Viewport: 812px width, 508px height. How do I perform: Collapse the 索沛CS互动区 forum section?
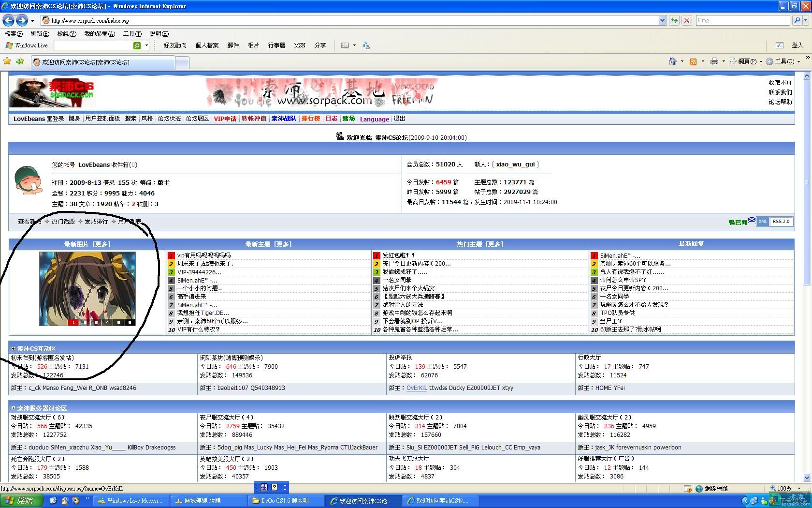click(14, 348)
